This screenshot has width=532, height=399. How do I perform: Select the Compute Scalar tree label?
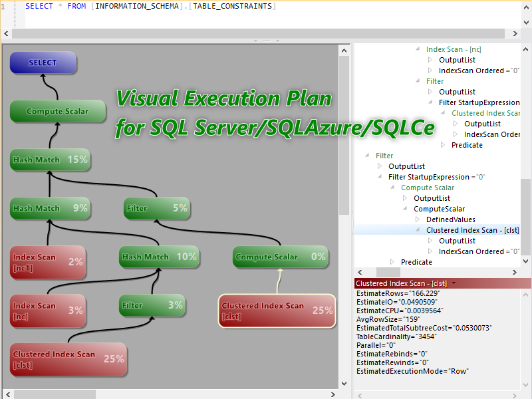coord(428,188)
